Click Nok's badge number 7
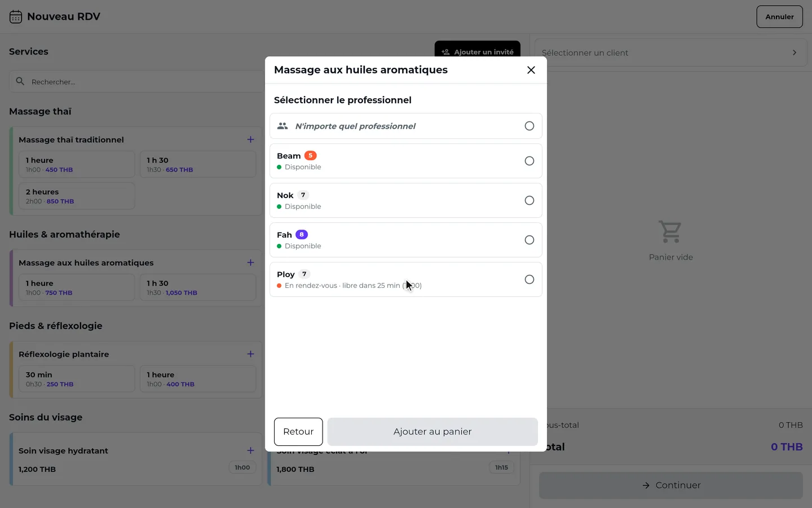 point(303,195)
